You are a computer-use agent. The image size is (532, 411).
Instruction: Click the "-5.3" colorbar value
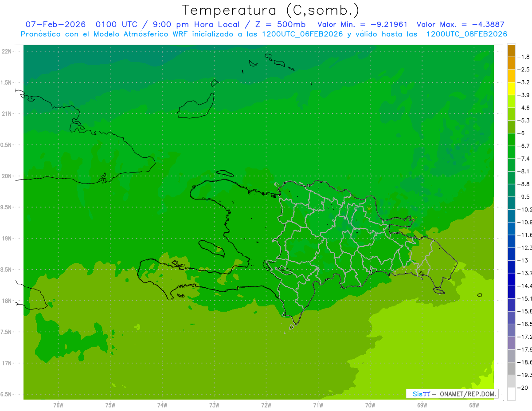coord(524,120)
